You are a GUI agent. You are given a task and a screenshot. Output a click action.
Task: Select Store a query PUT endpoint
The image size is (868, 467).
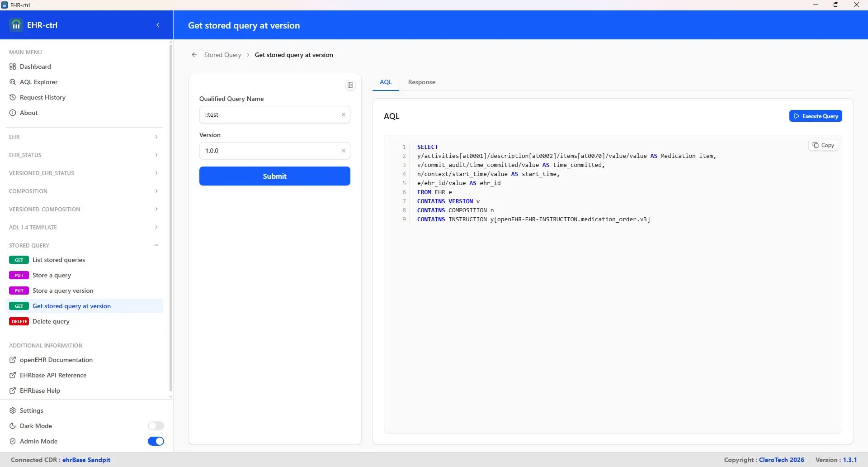[x=84, y=275]
